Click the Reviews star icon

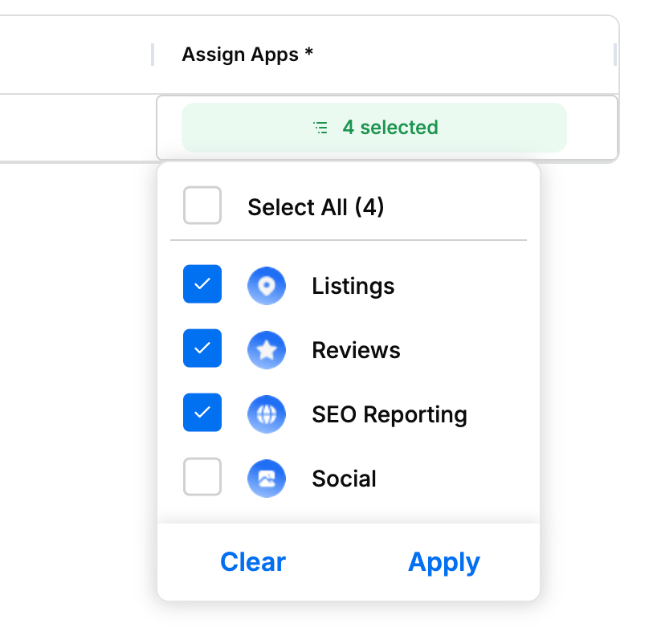pyautogui.click(x=267, y=350)
